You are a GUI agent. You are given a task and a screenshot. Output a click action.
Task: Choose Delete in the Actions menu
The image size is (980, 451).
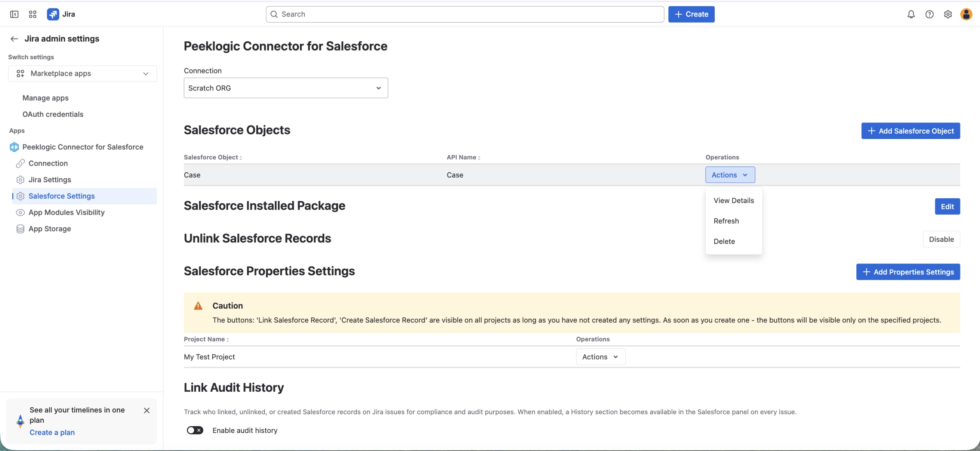point(733,242)
